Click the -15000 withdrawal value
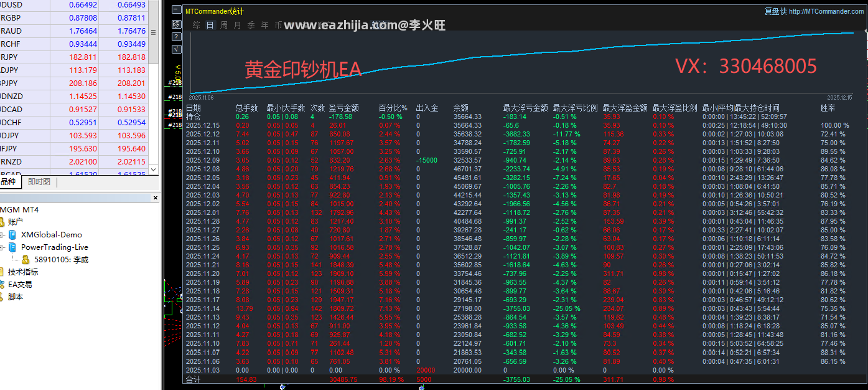 pyautogui.click(x=427, y=160)
